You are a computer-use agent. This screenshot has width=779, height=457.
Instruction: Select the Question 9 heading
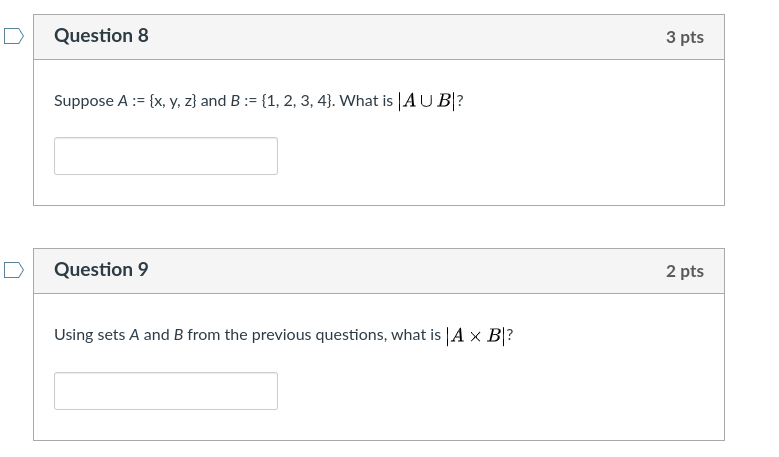(x=101, y=270)
